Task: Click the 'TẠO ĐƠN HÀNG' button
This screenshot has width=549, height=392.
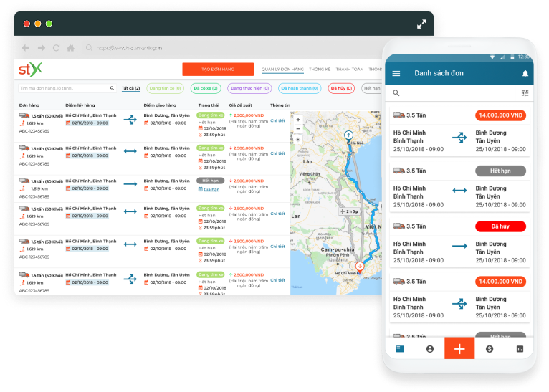Action: [218, 70]
